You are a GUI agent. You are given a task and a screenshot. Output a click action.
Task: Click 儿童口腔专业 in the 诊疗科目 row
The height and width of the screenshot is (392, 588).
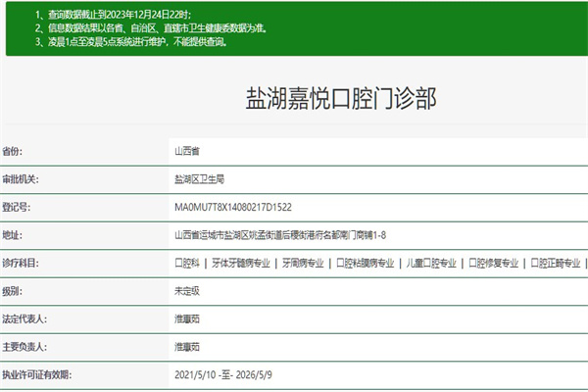click(x=431, y=263)
